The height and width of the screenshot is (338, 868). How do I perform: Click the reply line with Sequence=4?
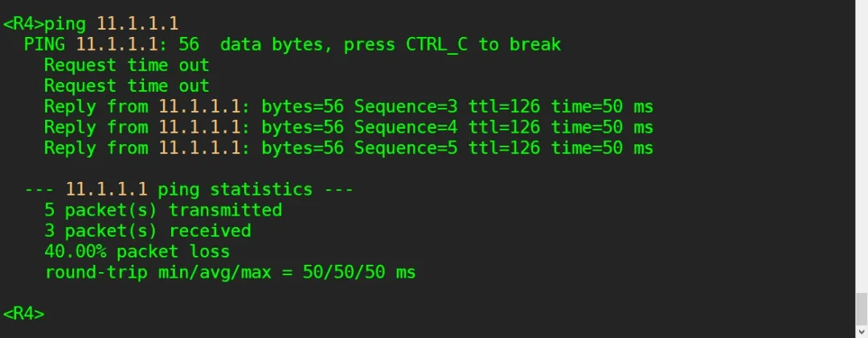[x=348, y=127]
